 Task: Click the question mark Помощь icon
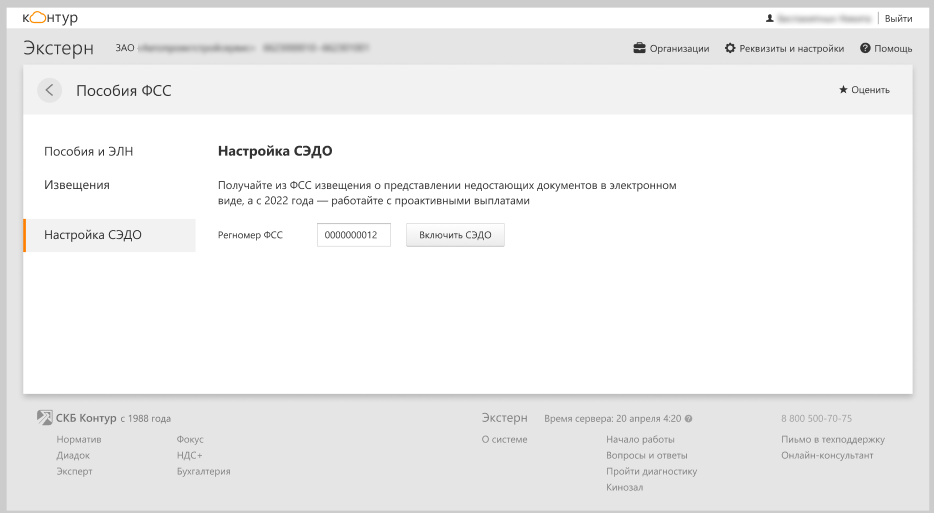click(x=865, y=48)
